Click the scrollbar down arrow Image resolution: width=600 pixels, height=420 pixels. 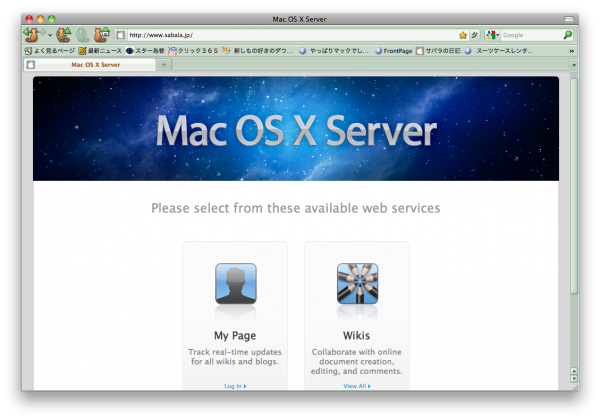[x=574, y=379]
